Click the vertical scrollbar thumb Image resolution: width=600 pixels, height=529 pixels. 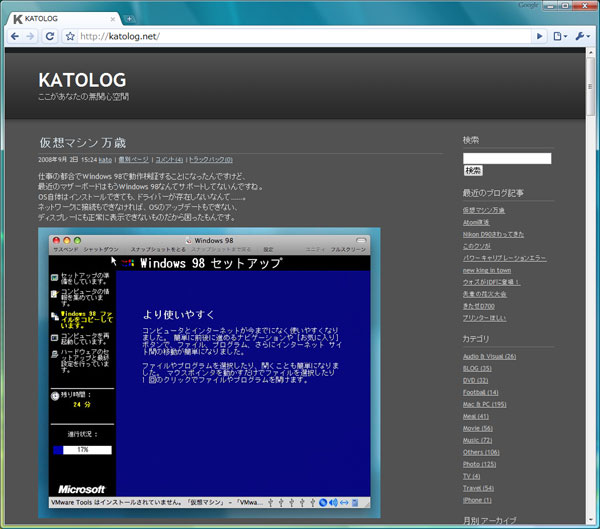point(590,87)
